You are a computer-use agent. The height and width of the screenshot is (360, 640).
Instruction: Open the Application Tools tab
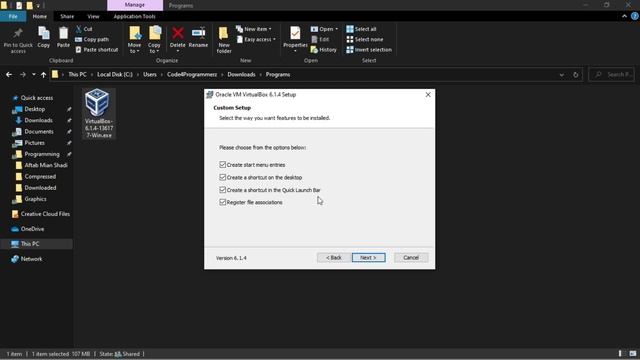[134, 16]
